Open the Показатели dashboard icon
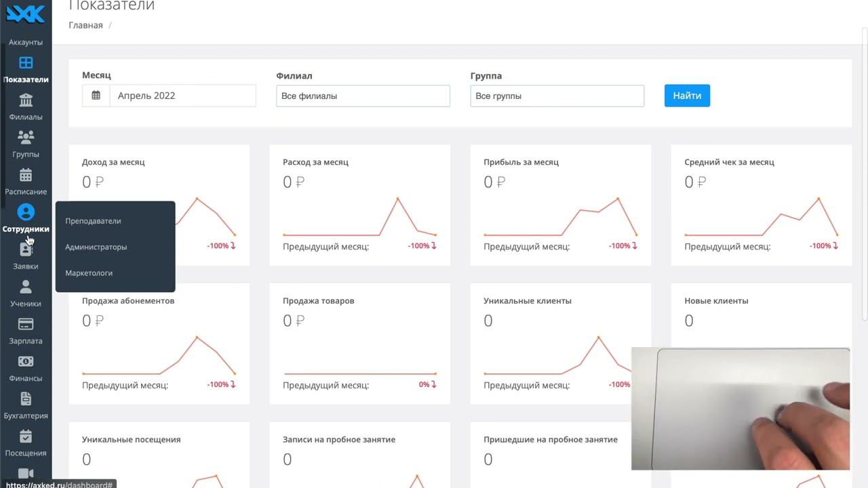Image resolution: width=868 pixels, height=488 pixels. pos(26,63)
